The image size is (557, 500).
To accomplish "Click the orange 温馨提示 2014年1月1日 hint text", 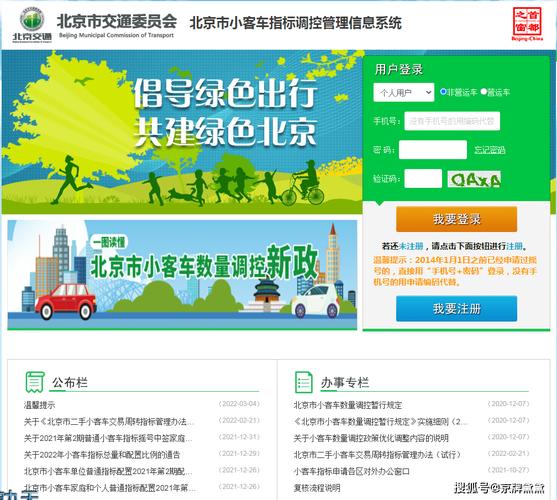I will tap(455, 271).
